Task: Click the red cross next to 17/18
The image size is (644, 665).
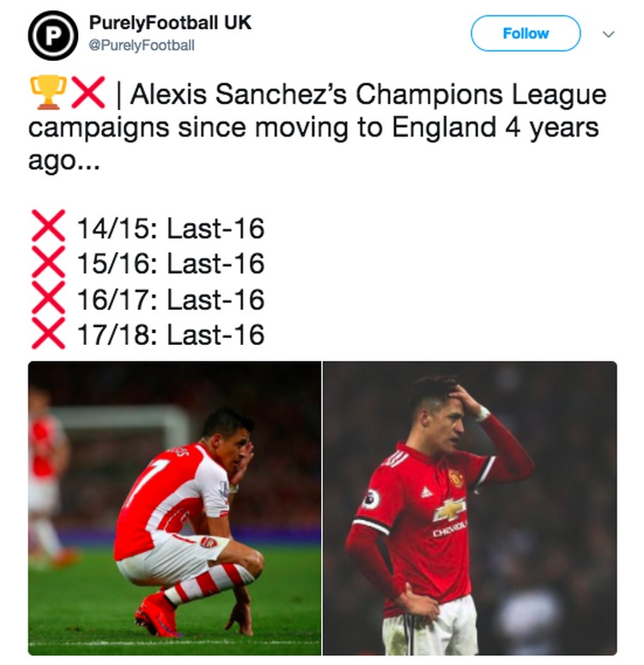Action: [48, 335]
